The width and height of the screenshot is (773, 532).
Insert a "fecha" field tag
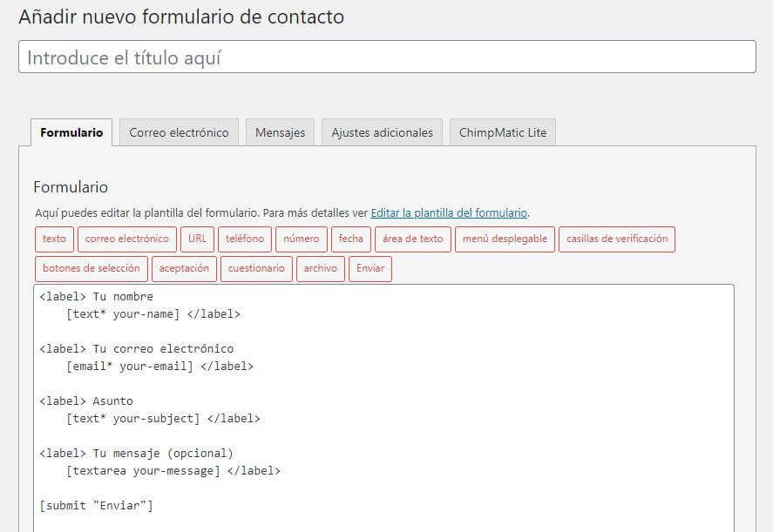pyautogui.click(x=350, y=239)
